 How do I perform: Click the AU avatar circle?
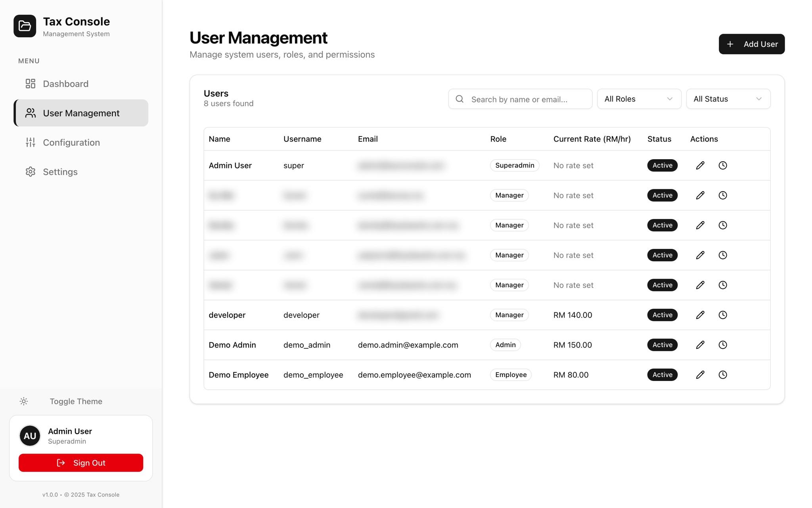click(x=30, y=436)
